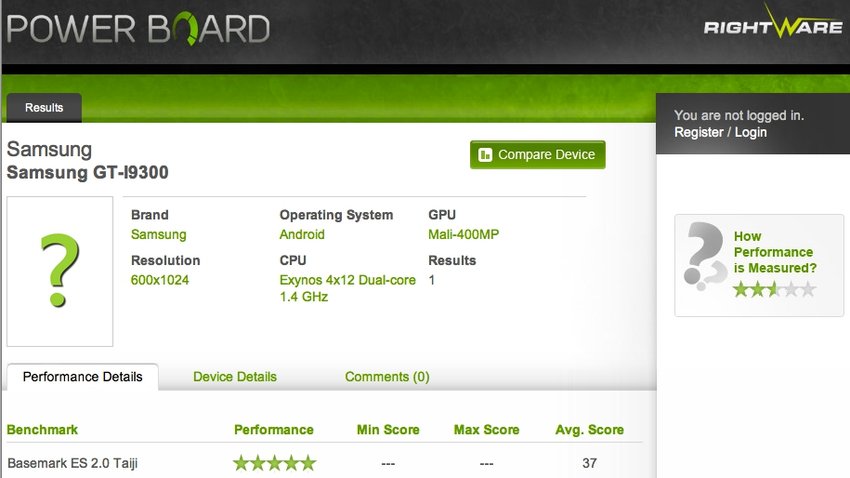
Task: Click the average score value 37
Action: click(589, 463)
